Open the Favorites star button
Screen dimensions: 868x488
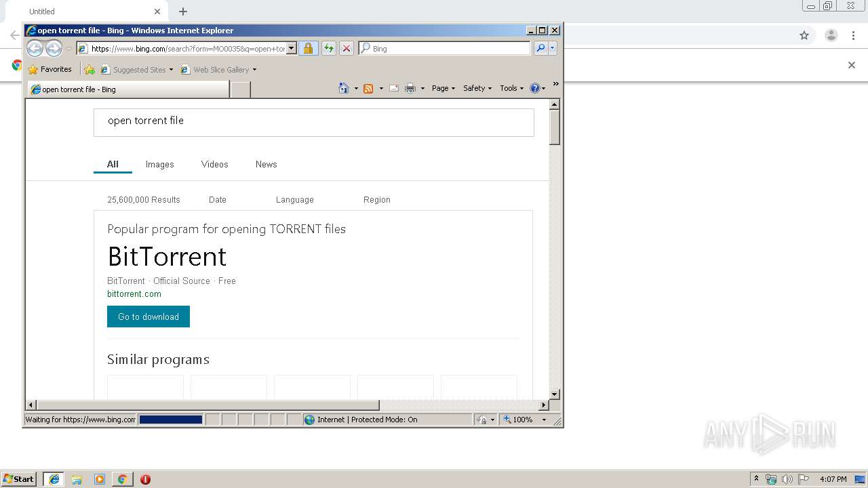[x=50, y=69]
